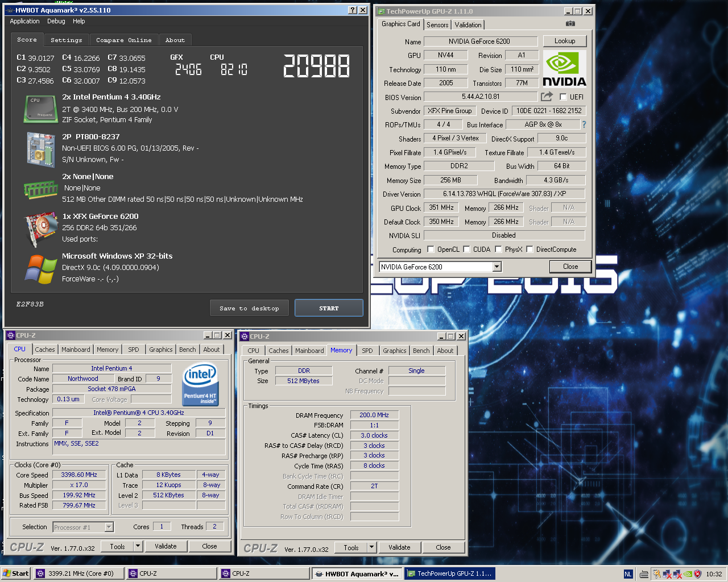Click the CPU chip icon in HWBOT Aquamark
Image resolution: width=728 pixels, height=582 pixels.
click(40, 109)
